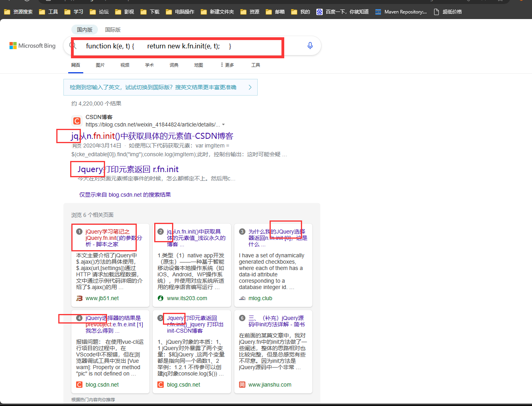Viewport: 532px width, 406px height.
Task: Click the snippet starting '今天在对页面元素绑定事件'
Action: click(x=157, y=178)
